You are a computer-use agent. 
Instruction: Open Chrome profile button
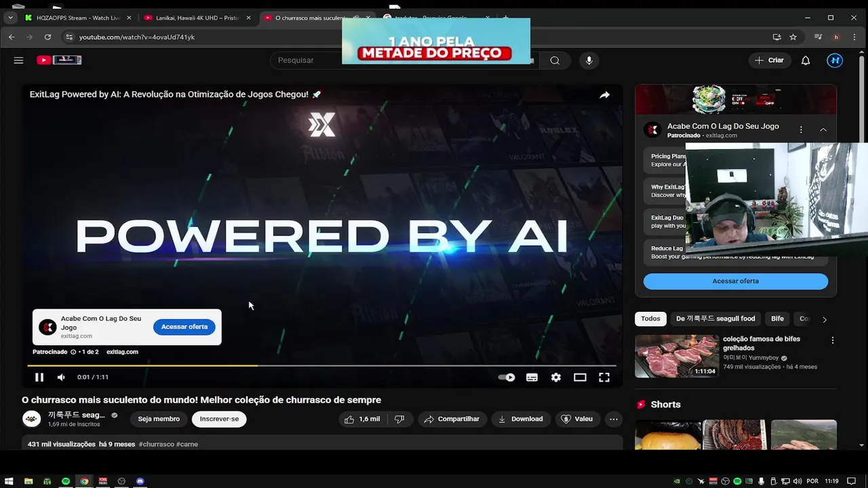836,37
